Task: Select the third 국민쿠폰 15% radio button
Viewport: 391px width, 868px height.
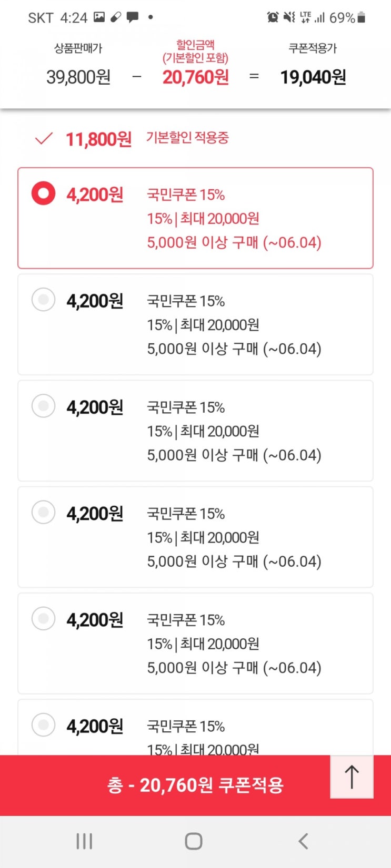Action: (x=43, y=406)
